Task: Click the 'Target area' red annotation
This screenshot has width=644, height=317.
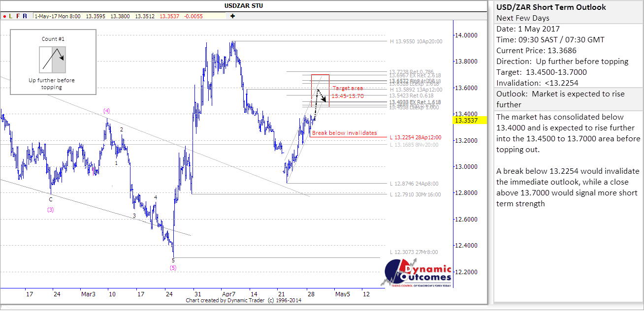Action: [348, 88]
